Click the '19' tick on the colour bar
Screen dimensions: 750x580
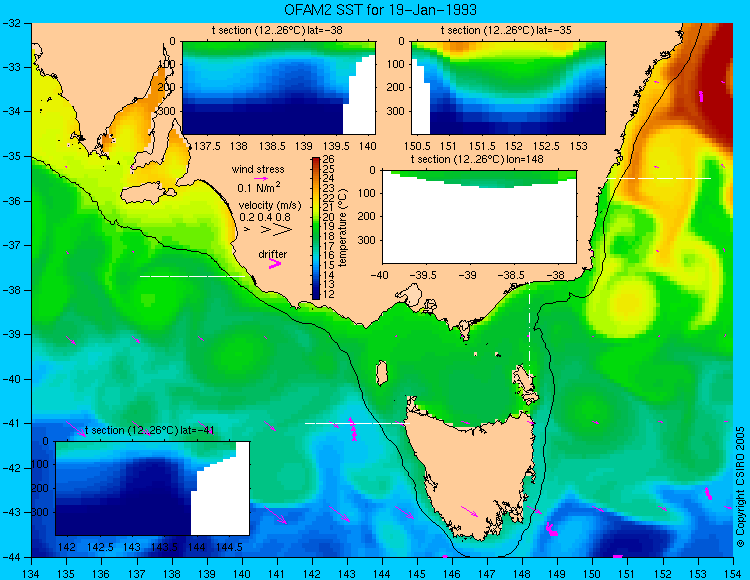[329, 227]
